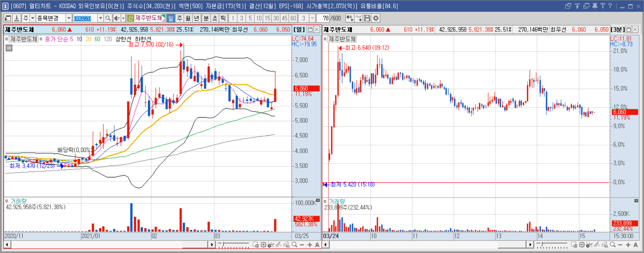Click the first toolbar panel-layout icon

pos(8,18)
